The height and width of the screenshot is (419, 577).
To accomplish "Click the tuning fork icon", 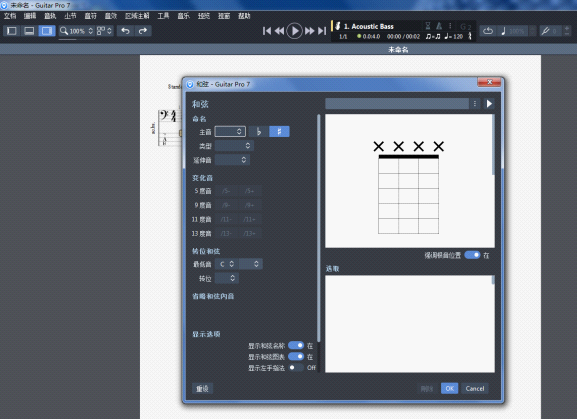I will point(545,31).
